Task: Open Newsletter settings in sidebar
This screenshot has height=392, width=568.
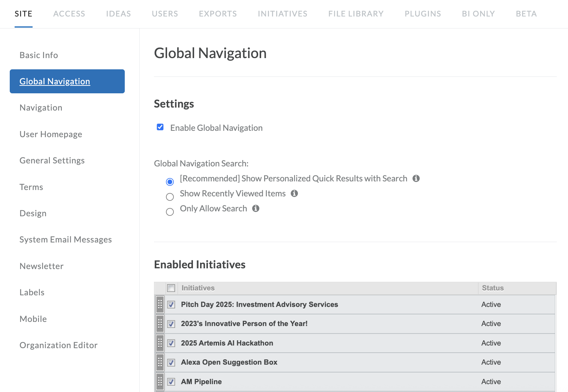Action: point(41,266)
